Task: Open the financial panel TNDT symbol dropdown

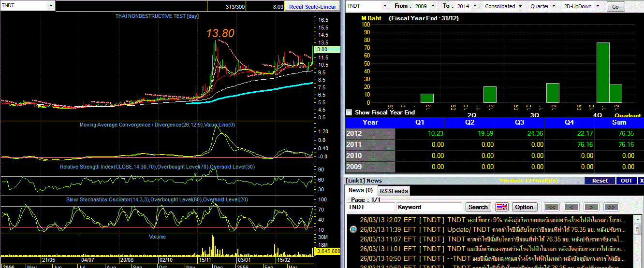Action: click(x=385, y=6)
